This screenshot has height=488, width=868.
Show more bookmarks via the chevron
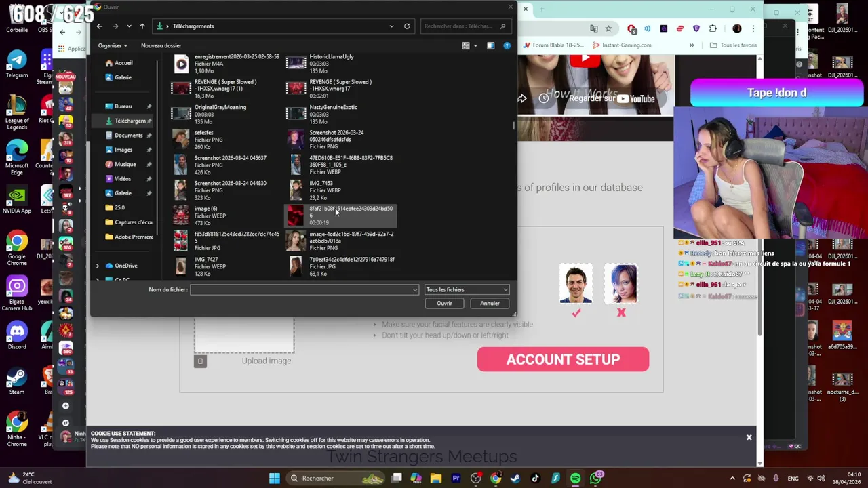[692, 45]
